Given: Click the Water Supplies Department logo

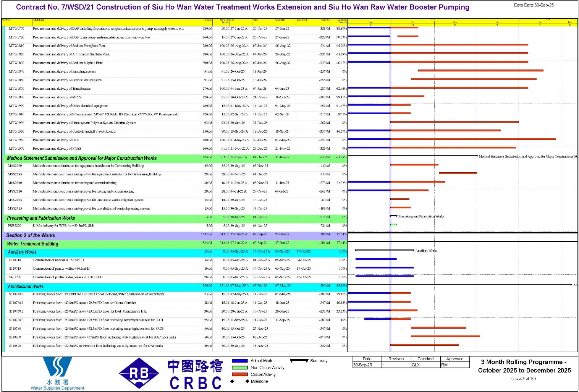Looking at the screenshot, I should pos(57,373).
